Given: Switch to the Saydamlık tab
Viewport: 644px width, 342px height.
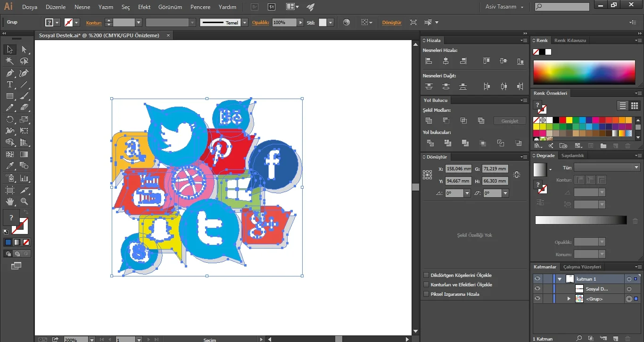Looking at the screenshot, I should click(573, 155).
